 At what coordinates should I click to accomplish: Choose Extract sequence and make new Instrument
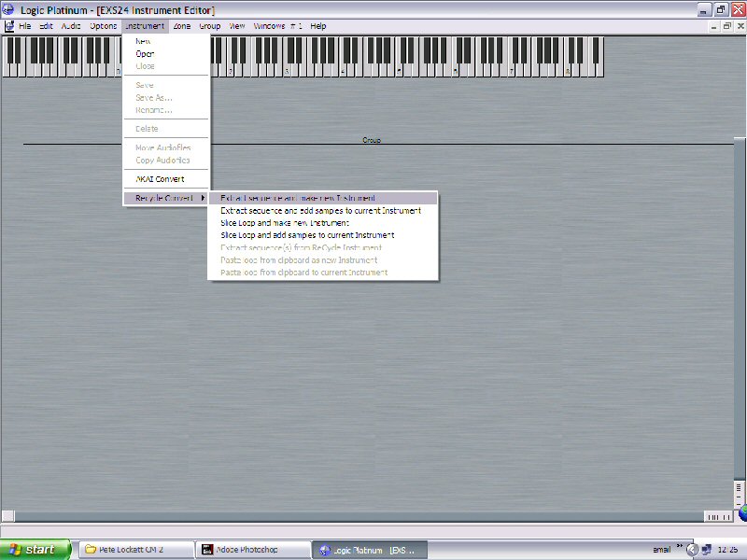click(x=298, y=198)
